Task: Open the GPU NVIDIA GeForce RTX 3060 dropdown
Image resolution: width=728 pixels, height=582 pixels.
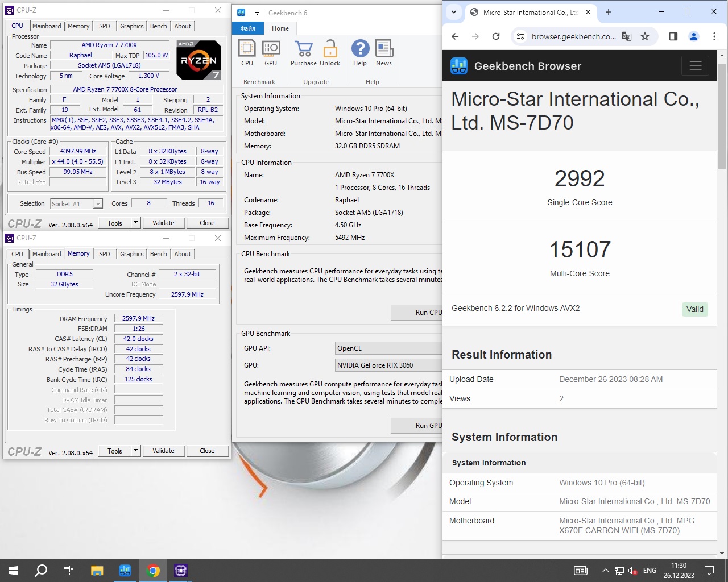Action: [x=389, y=365]
